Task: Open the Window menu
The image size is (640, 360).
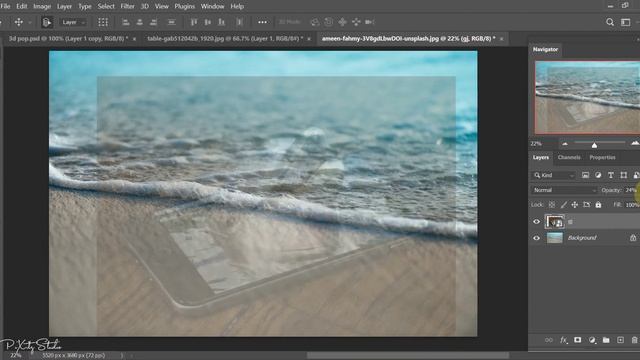Action: pyautogui.click(x=212, y=7)
